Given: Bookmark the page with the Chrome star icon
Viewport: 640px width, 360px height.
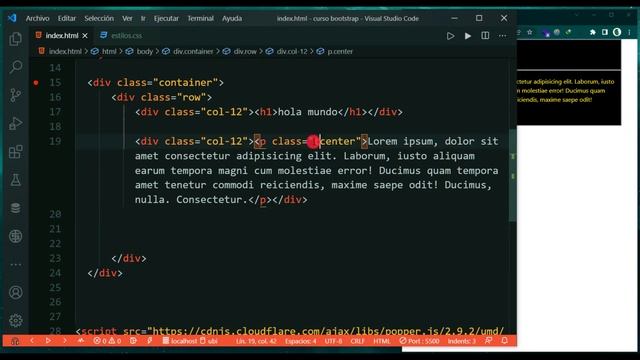Looking at the screenshot, I should pyautogui.click(x=529, y=32).
